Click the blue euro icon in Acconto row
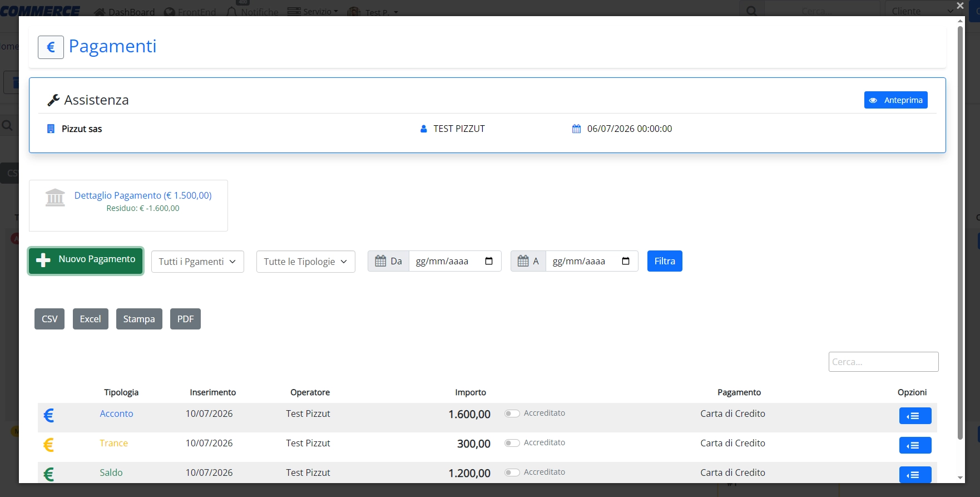 point(49,415)
